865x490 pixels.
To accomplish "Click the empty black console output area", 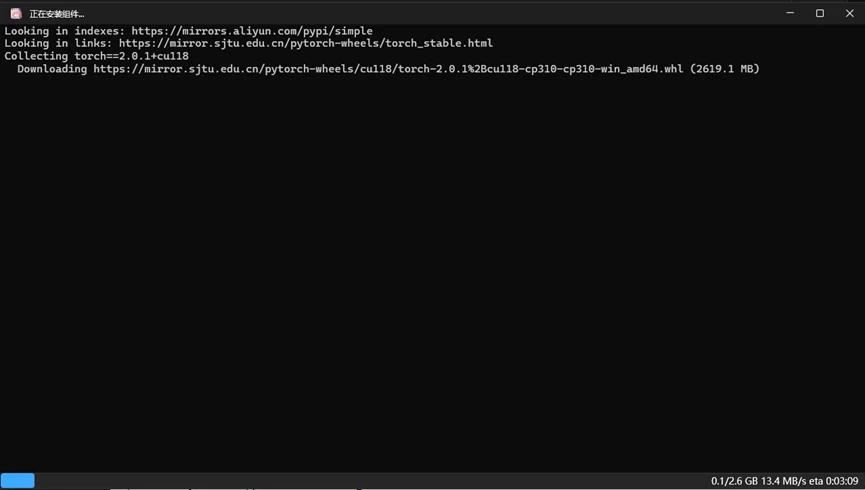I will click(432, 270).
